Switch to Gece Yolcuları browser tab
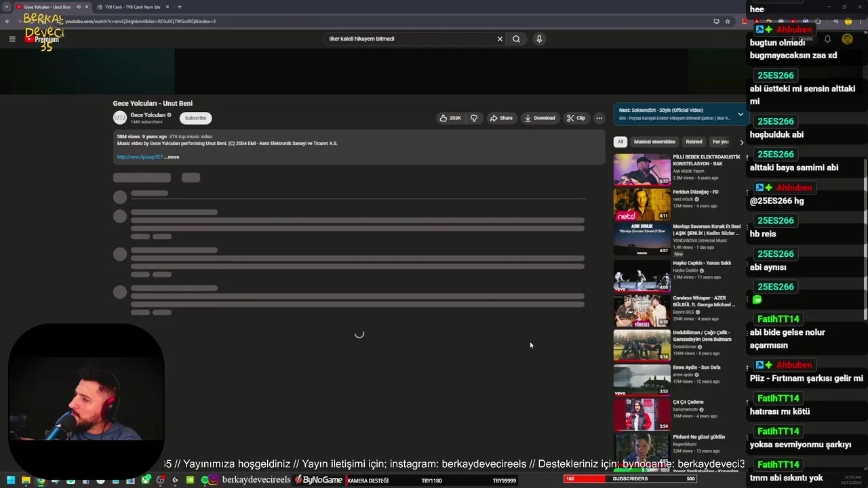 pyautogui.click(x=47, y=7)
